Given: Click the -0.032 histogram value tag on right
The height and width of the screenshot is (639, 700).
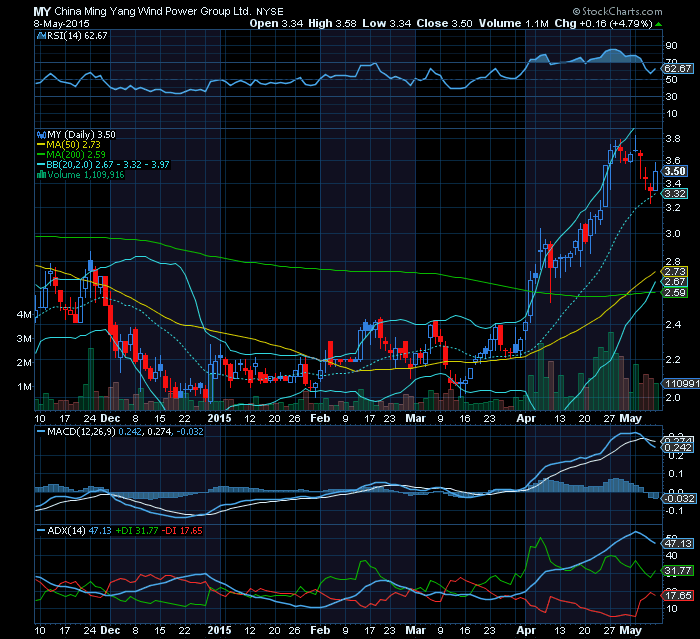Looking at the screenshot, I should point(679,498).
